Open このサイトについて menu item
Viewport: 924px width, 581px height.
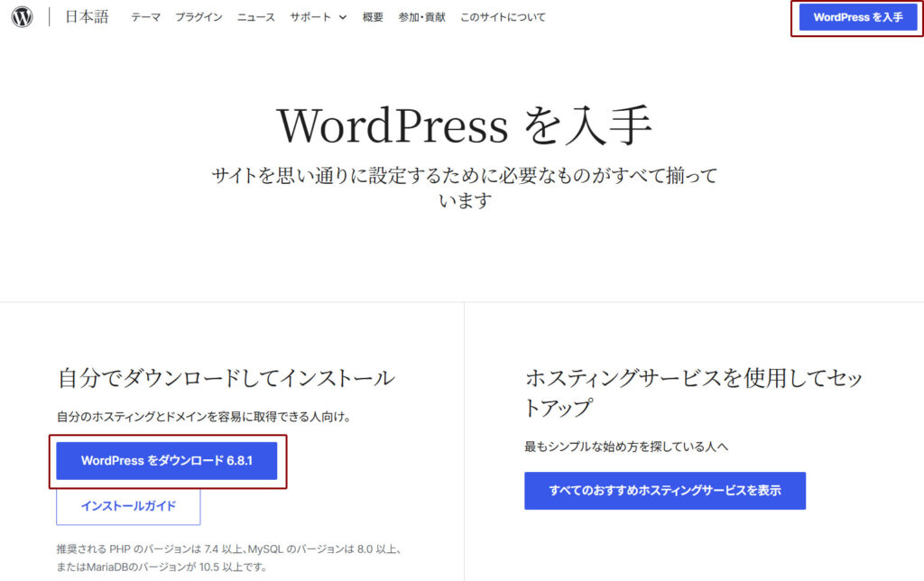503,18
